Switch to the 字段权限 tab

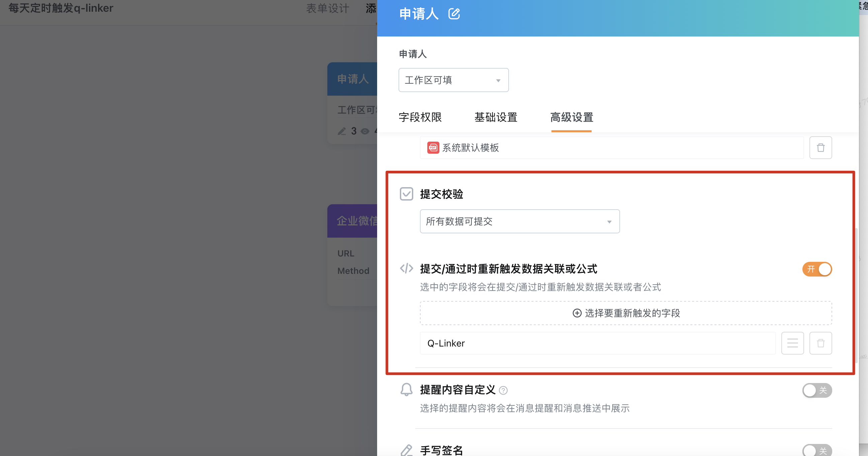[420, 117]
